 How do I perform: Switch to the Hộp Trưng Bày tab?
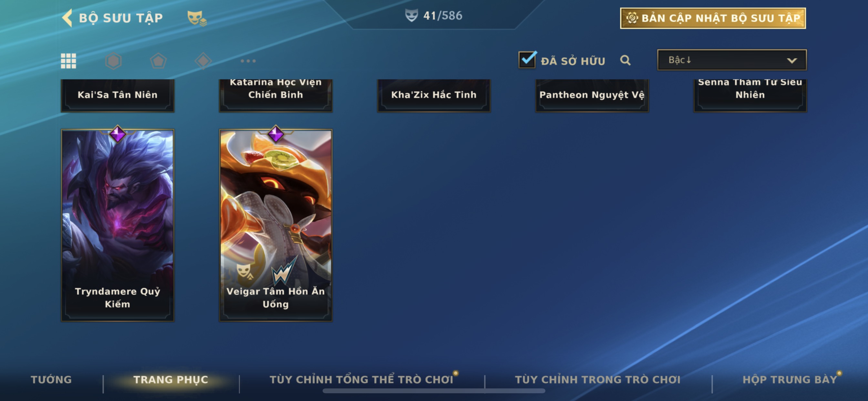(790, 379)
